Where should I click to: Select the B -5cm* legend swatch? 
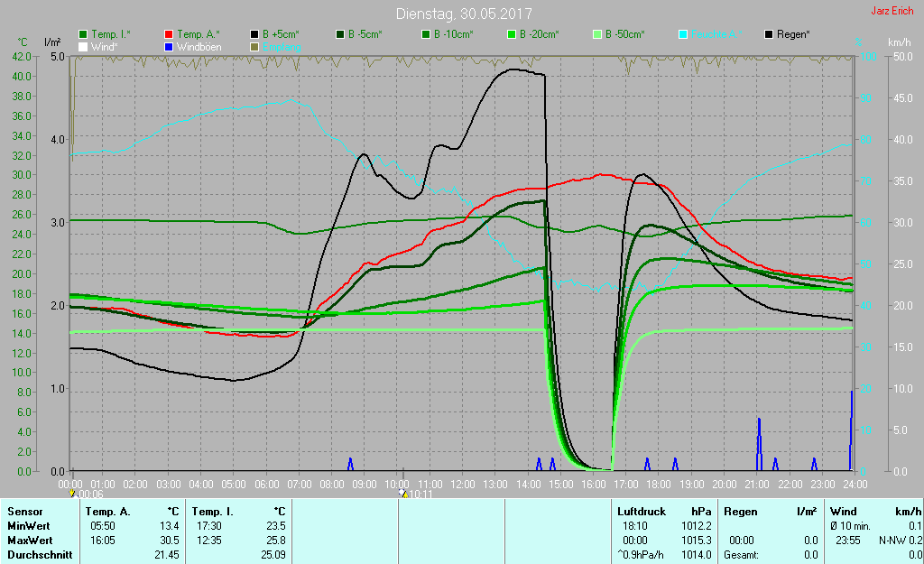[x=340, y=35]
